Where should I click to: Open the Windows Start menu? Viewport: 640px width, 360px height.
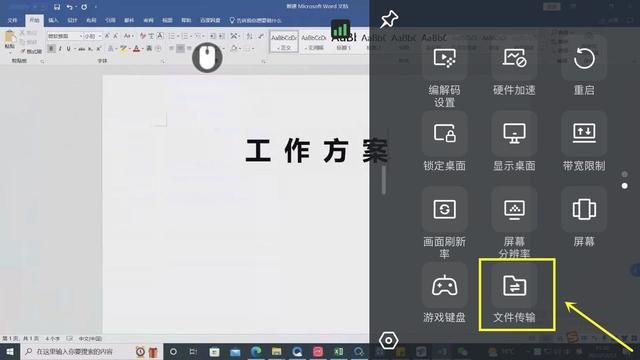coord(10,351)
